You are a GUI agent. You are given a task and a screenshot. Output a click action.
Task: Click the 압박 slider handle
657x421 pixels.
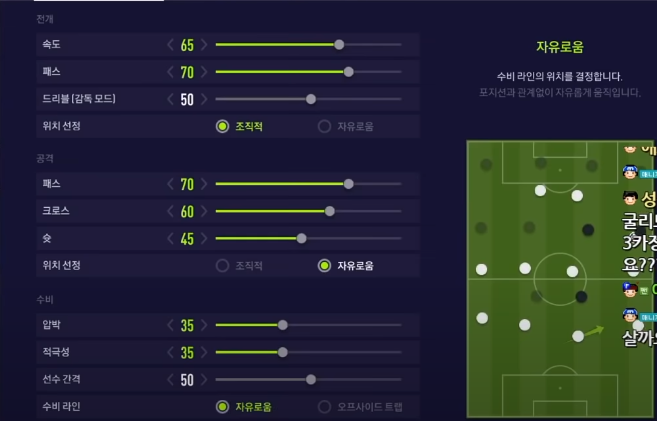[283, 325]
